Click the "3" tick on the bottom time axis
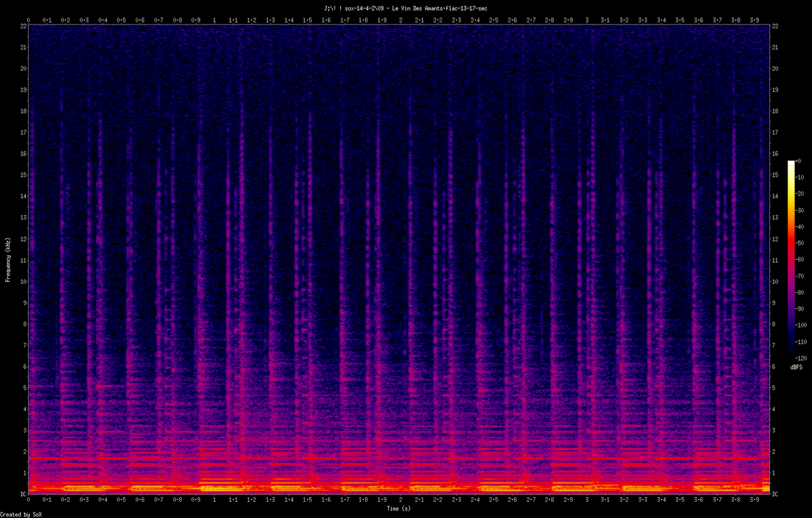The width and height of the screenshot is (812, 518). [x=587, y=500]
